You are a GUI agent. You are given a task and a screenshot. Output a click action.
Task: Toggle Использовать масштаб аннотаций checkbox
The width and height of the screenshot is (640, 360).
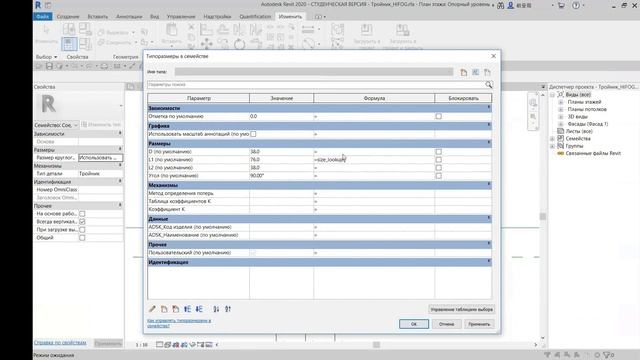253,134
